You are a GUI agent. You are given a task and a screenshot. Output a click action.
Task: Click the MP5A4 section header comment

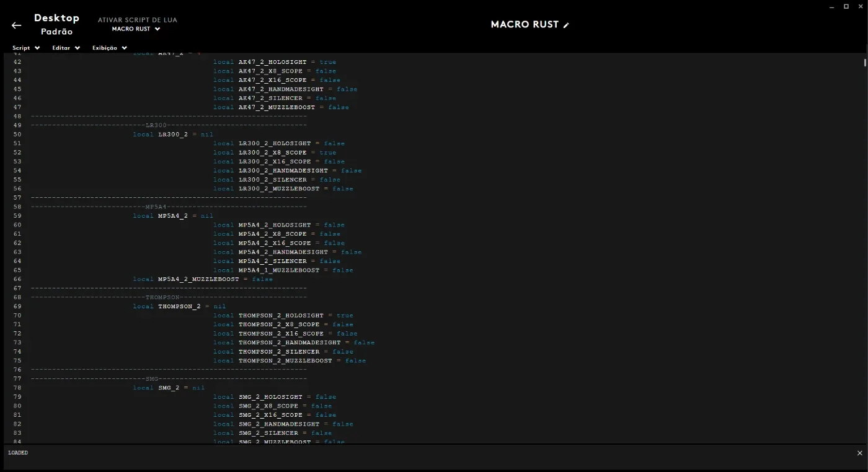[x=169, y=207]
